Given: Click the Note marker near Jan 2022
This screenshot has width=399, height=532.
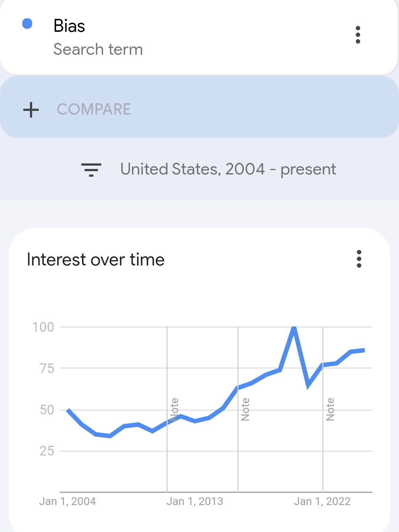Looking at the screenshot, I should [330, 409].
